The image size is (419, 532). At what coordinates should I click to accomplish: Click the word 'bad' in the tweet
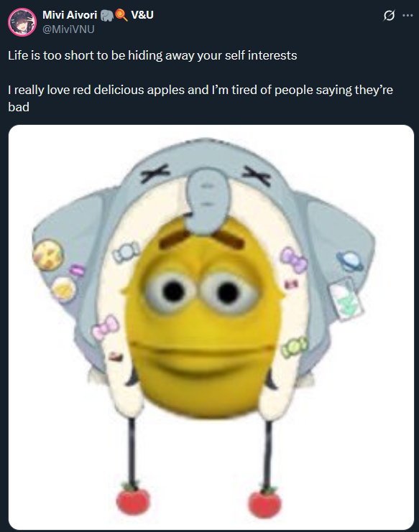tap(19, 107)
